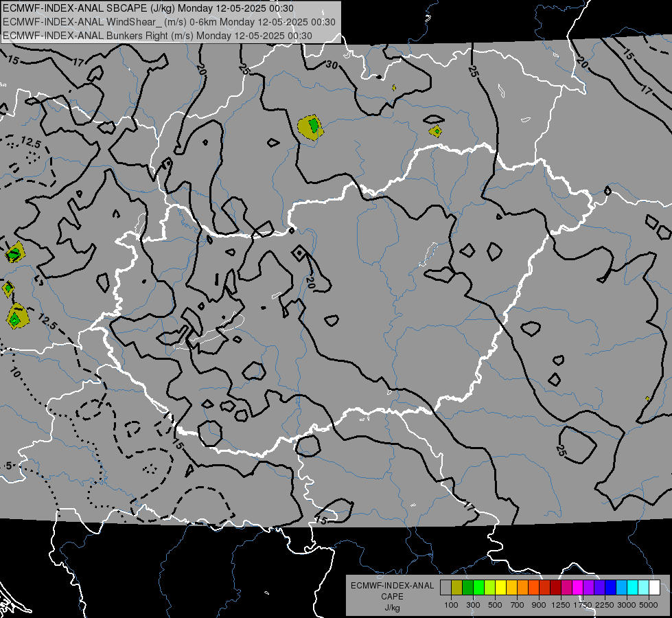Screen dimensions: 672x618
Task: Select the 700 legend tick label
Action: tap(518, 605)
